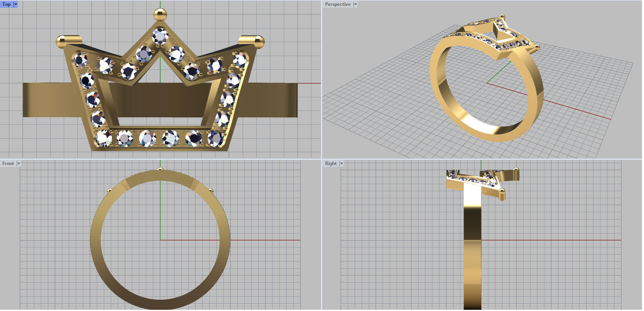The width and height of the screenshot is (644, 311).
Task: Click the Top viewport title label
Action: click(x=6, y=4)
